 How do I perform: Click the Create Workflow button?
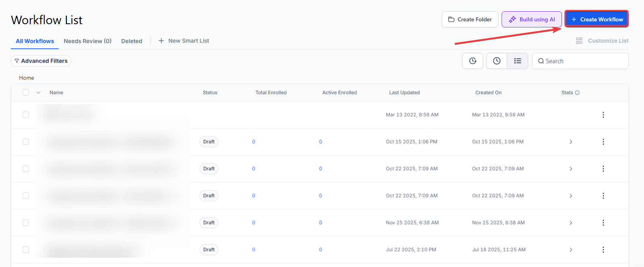pos(597,19)
